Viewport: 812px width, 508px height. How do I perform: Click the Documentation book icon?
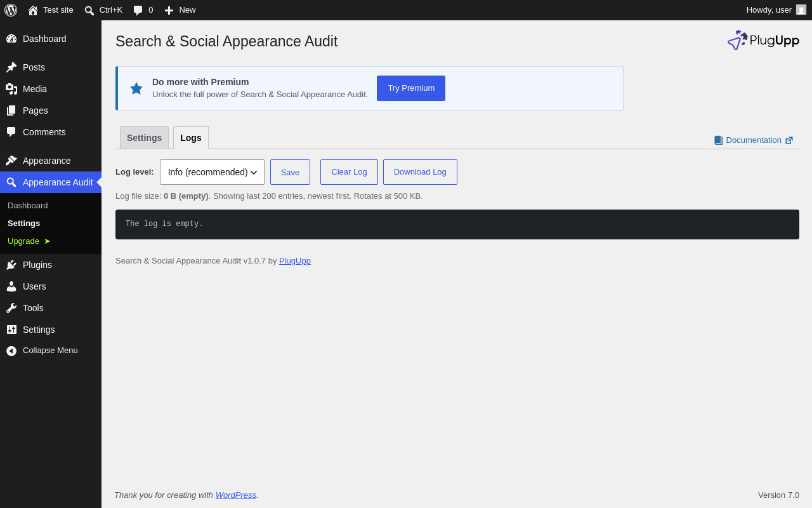pos(718,140)
